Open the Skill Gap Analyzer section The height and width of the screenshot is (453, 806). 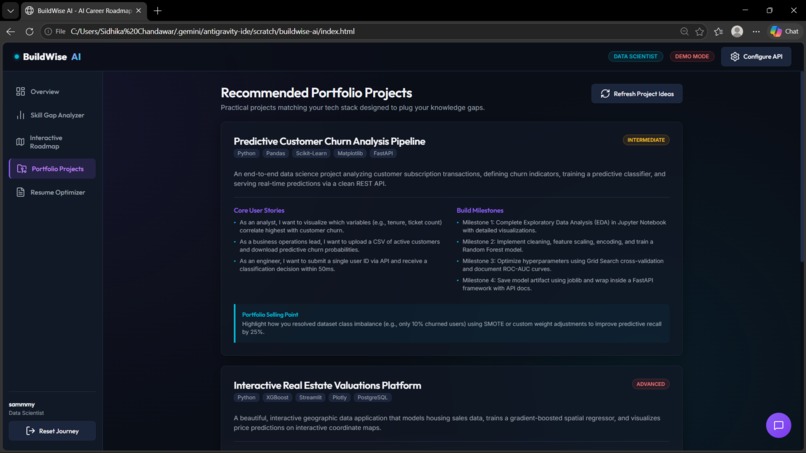click(52, 115)
